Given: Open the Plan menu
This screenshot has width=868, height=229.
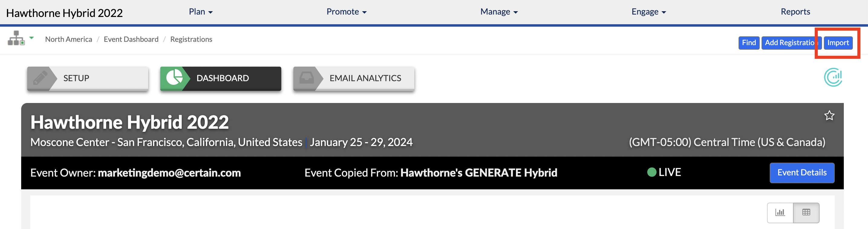Looking at the screenshot, I should tap(201, 12).
